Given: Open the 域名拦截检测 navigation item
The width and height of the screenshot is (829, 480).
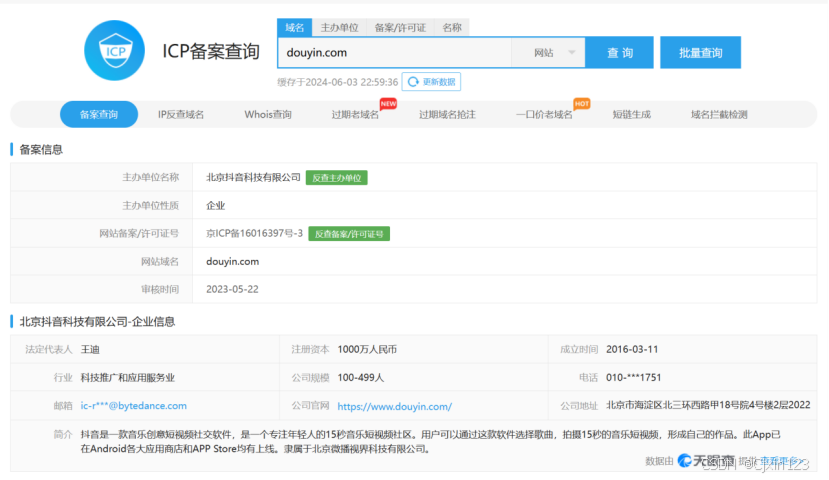Looking at the screenshot, I should pos(719,114).
